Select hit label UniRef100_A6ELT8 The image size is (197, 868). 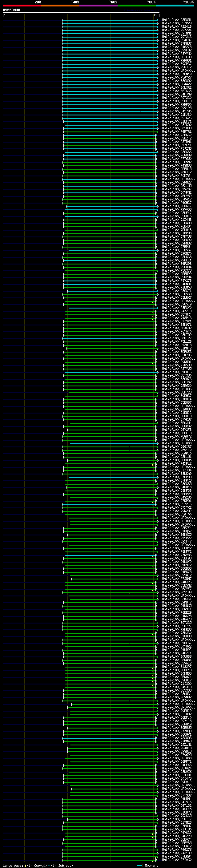tap(176, 433)
